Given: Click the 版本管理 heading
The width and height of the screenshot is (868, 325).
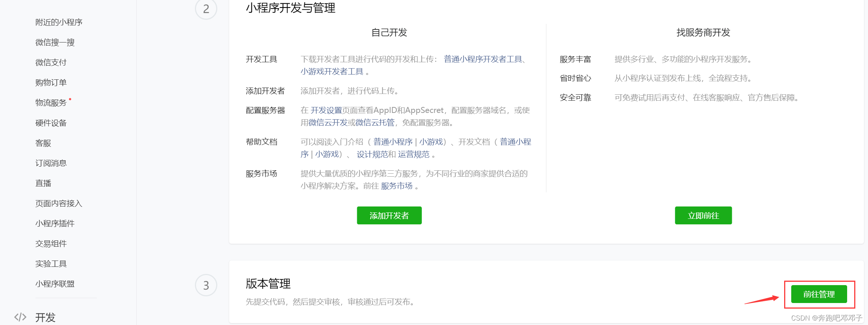Looking at the screenshot, I should (268, 284).
